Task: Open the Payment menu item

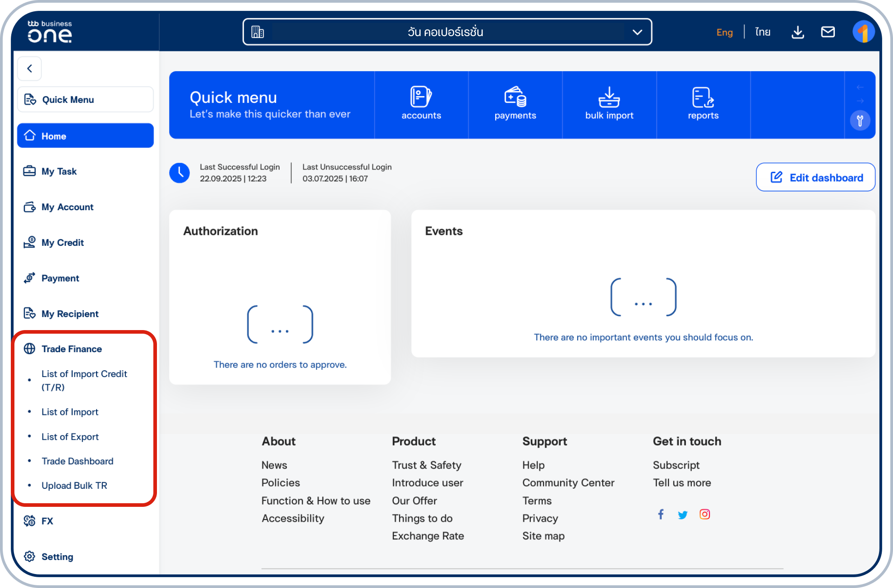Action: tap(60, 278)
